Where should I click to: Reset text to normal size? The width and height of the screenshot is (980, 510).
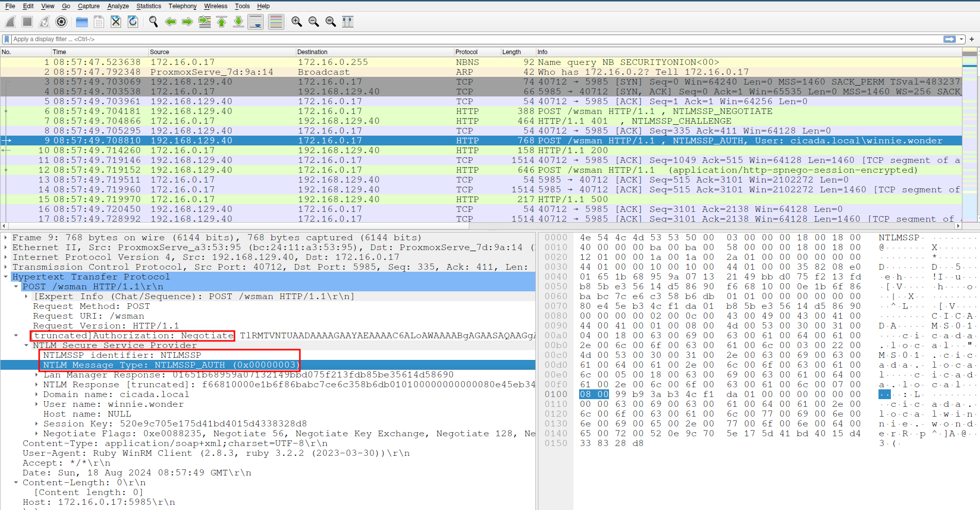click(331, 22)
